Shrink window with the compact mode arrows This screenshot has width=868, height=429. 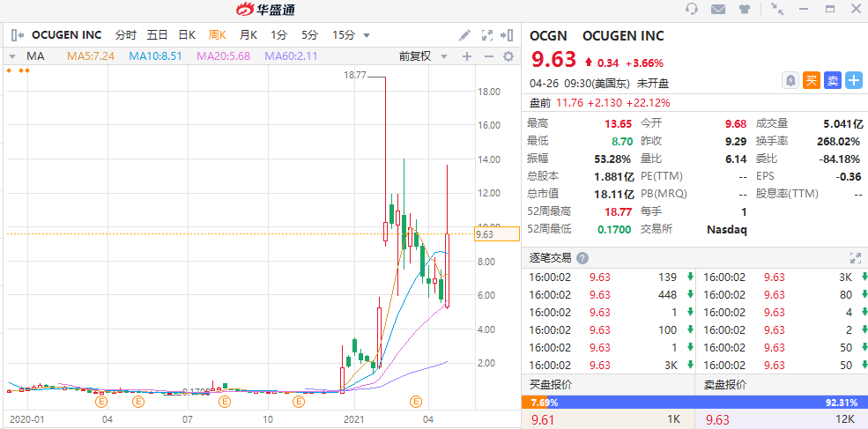pos(777,9)
